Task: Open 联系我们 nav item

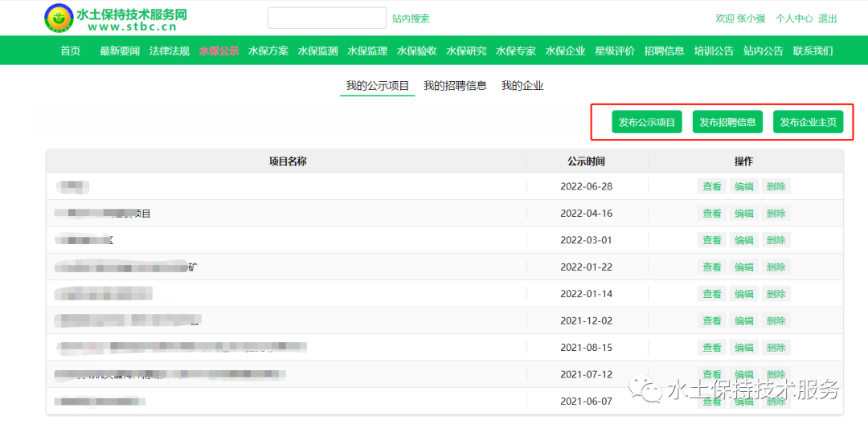Action: click(x=813, y=51)
